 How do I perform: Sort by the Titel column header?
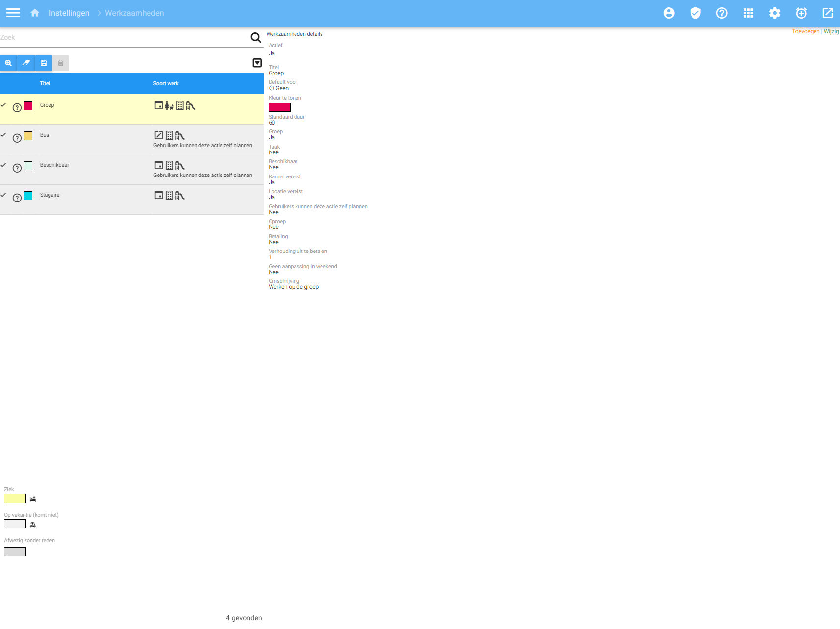pos(45,84)
